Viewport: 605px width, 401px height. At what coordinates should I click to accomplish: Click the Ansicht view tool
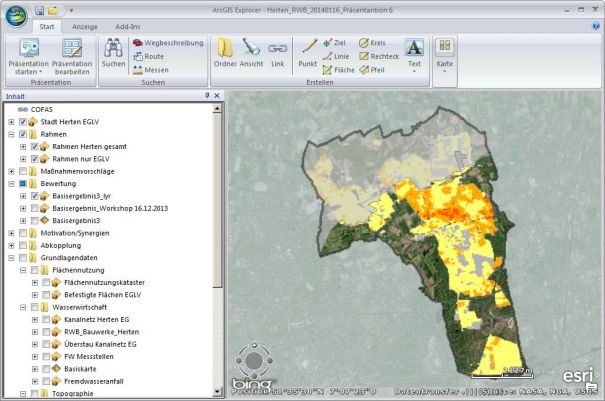(251, 53)
